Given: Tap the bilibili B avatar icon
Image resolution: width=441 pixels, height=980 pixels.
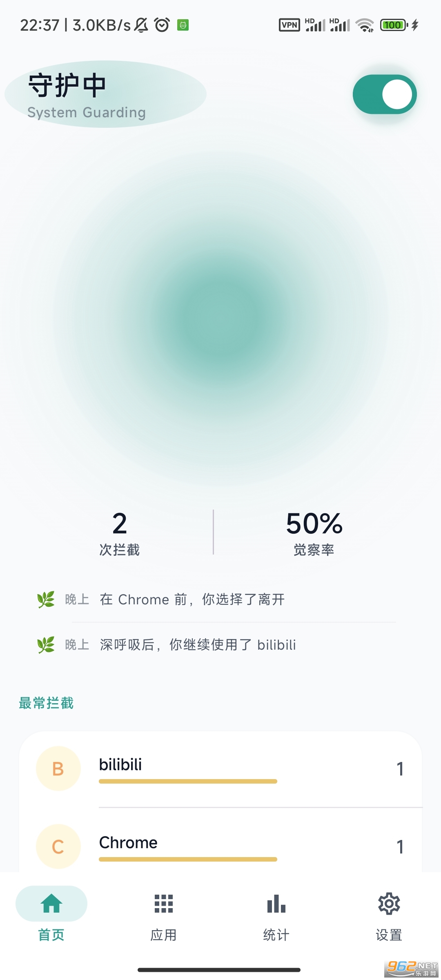Looking at the screenshot, I should (x=58, y=769).
